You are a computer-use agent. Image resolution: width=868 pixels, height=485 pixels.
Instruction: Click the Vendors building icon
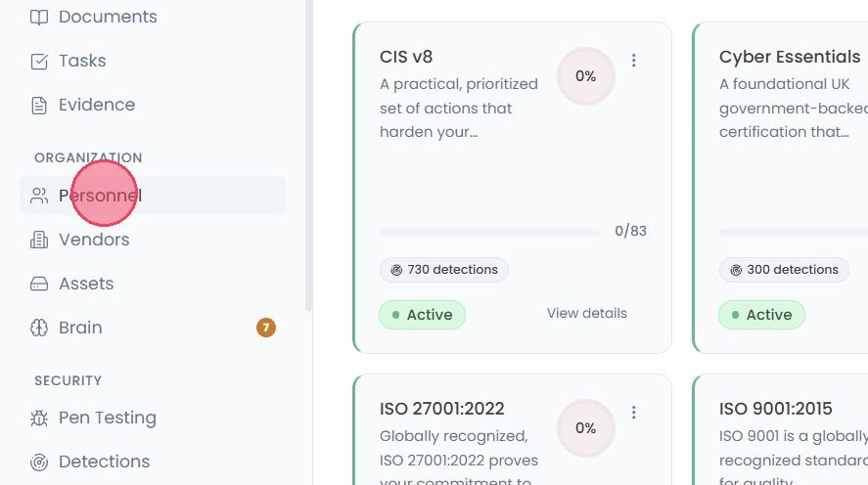click(39, 240)
